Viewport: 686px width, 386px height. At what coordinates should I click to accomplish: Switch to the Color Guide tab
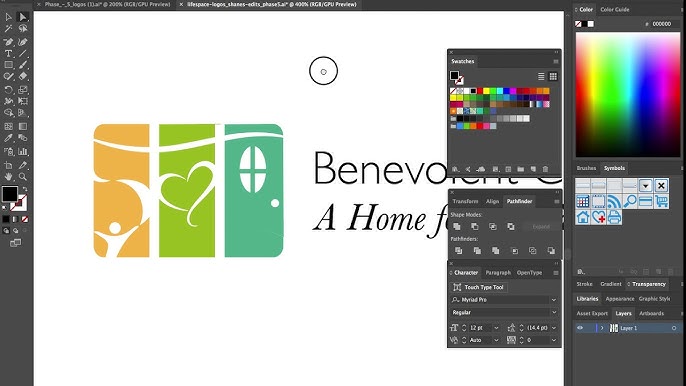pos(614,9)
